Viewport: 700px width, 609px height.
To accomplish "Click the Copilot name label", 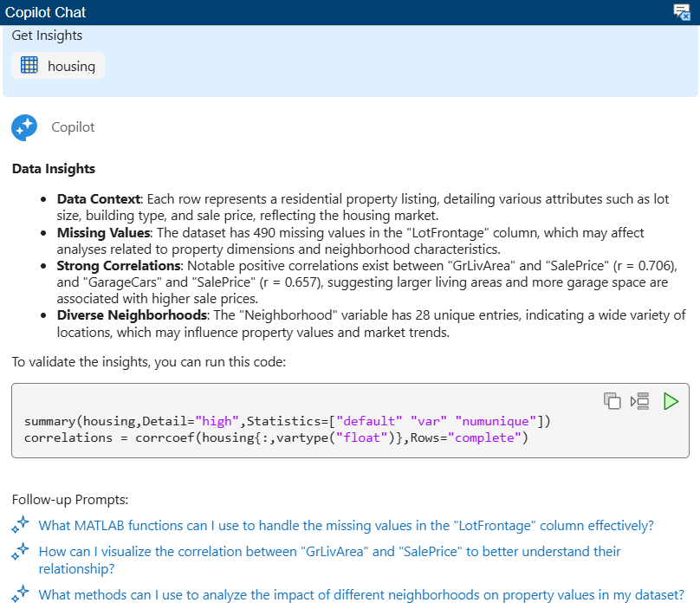I will point(73,127).
